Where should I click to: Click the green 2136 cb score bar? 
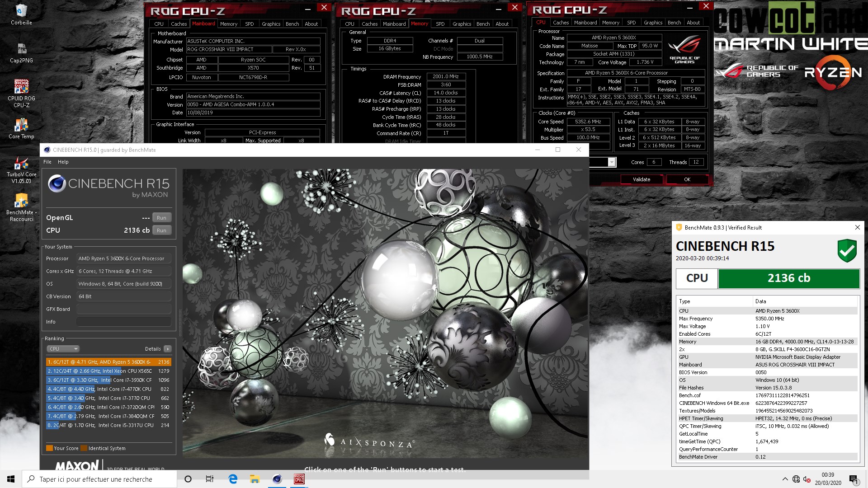pyautogui.click(x=788, y=278)
